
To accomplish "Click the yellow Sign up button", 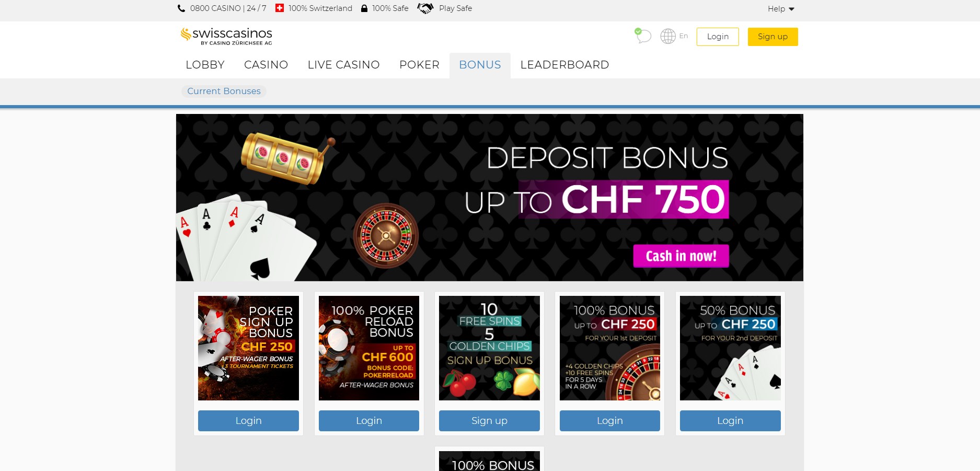I will (x=773, y=37).
